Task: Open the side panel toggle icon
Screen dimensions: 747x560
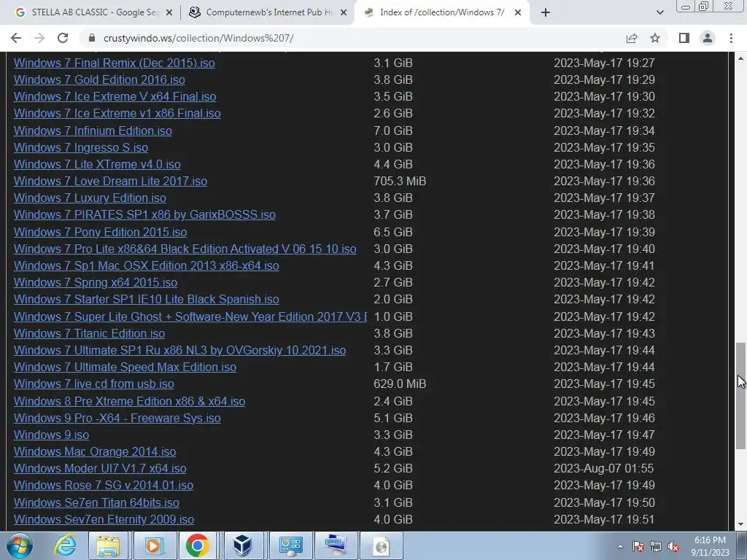Action: coord(684,38)
